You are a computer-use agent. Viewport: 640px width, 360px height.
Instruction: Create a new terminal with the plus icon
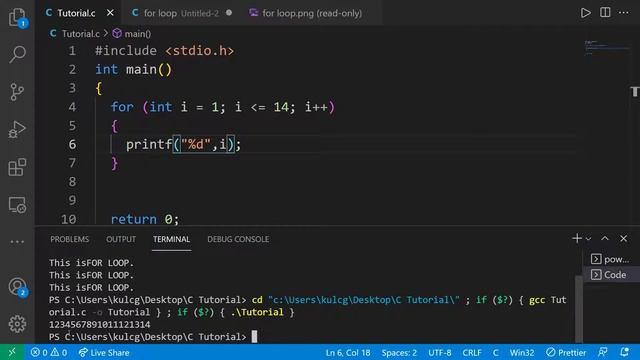577,238
